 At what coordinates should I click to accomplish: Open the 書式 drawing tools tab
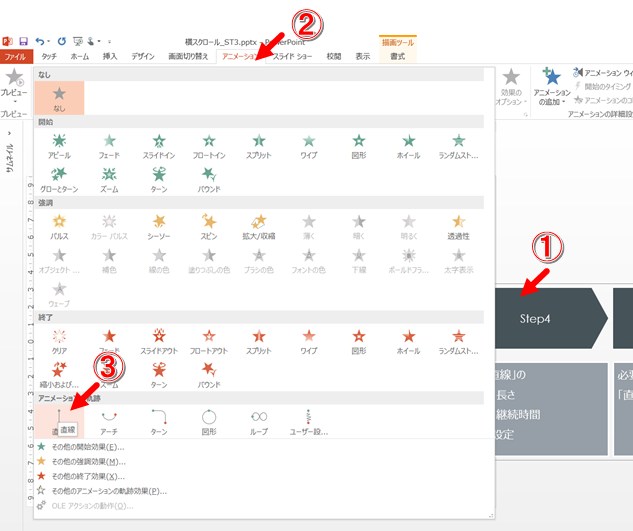[397, 57]
